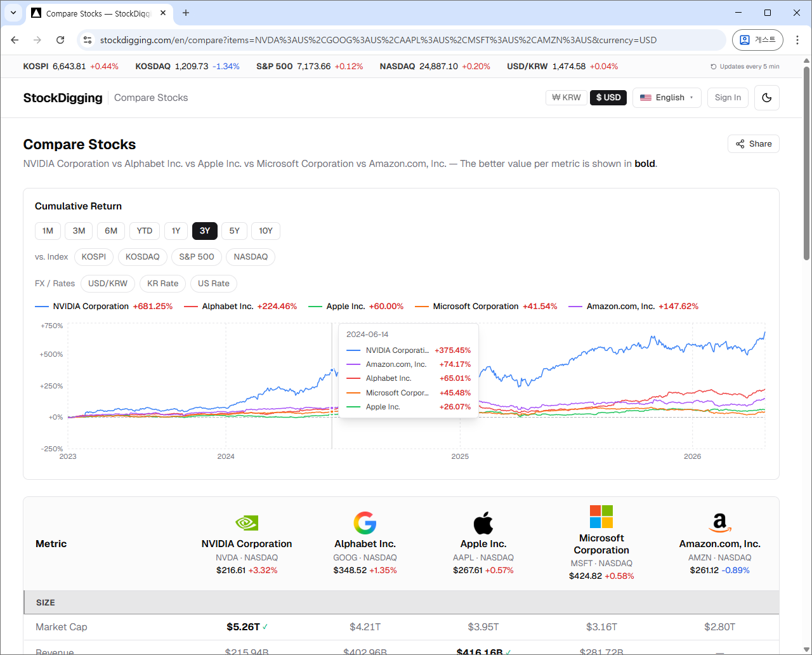Toggle KOSDAQ index comparison

point(143,257)
